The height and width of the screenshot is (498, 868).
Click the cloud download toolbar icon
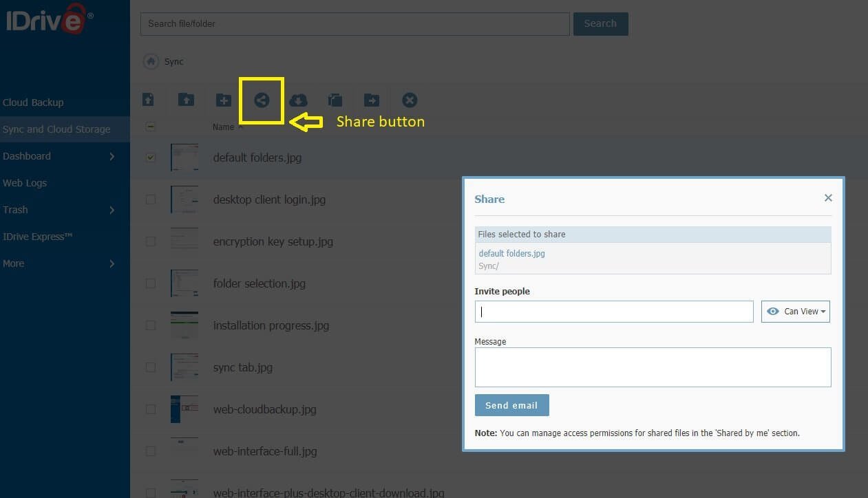298,100
